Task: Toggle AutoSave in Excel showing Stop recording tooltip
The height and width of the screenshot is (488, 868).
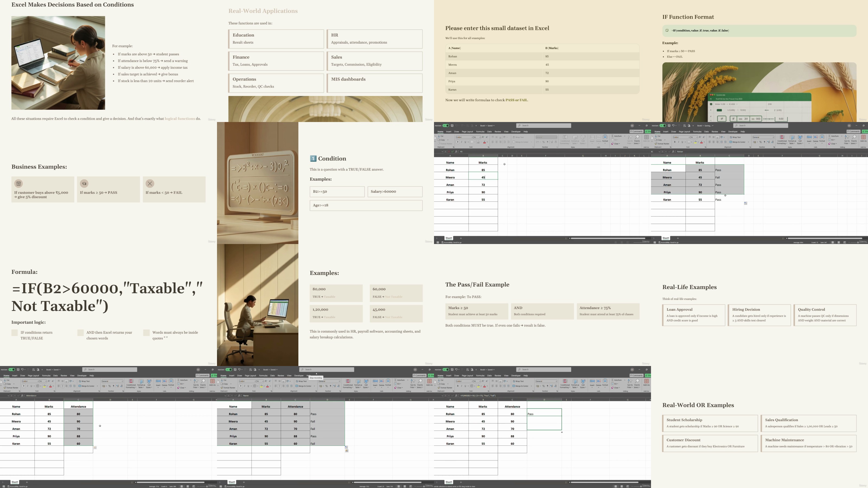Action: click(228, 370)
